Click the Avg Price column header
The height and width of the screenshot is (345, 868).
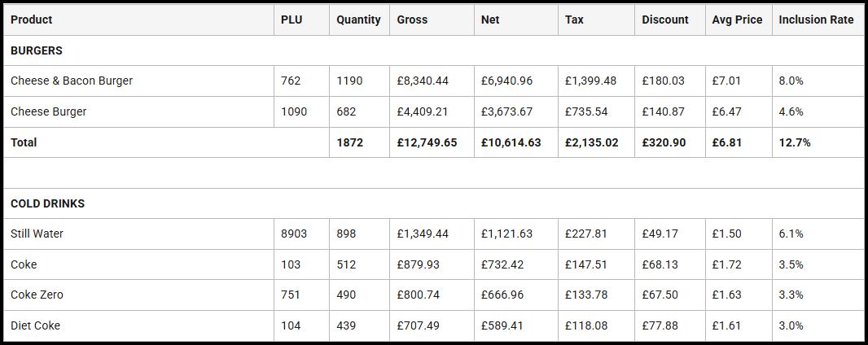click(x=737, y=20)
